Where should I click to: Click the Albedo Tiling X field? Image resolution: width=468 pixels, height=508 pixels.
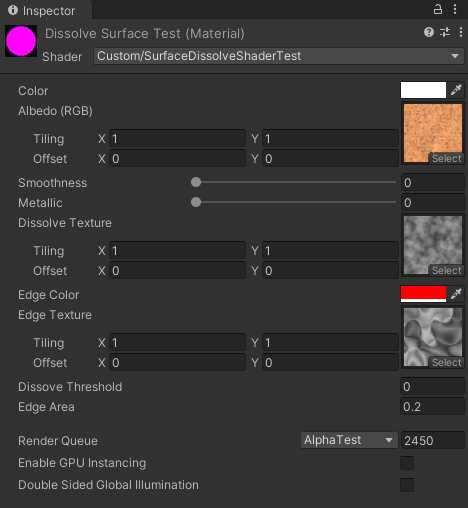pos(177,139)
